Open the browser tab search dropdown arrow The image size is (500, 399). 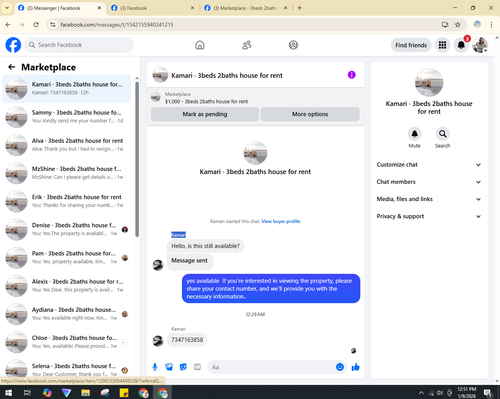[x=7, y=8]
